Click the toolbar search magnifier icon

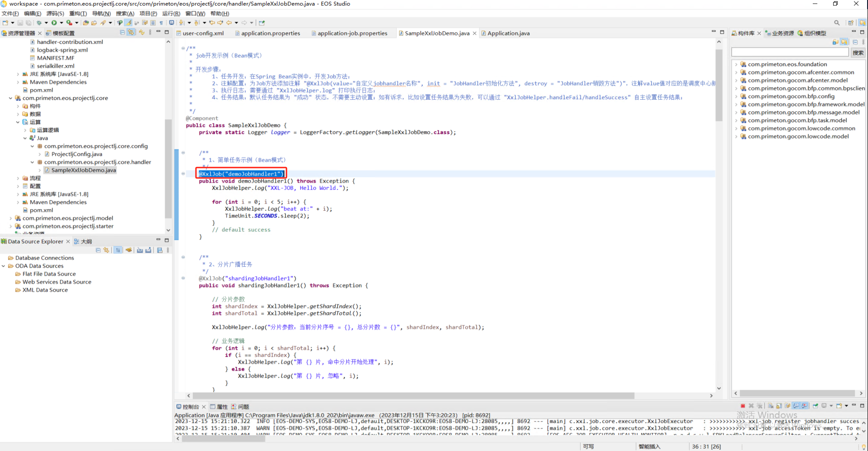(837, 23)
